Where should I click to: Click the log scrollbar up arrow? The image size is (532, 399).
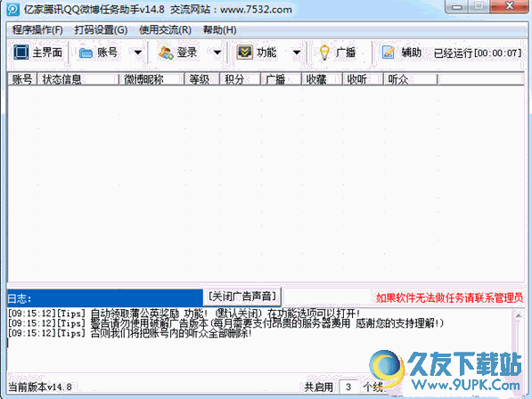pos(518,315)
